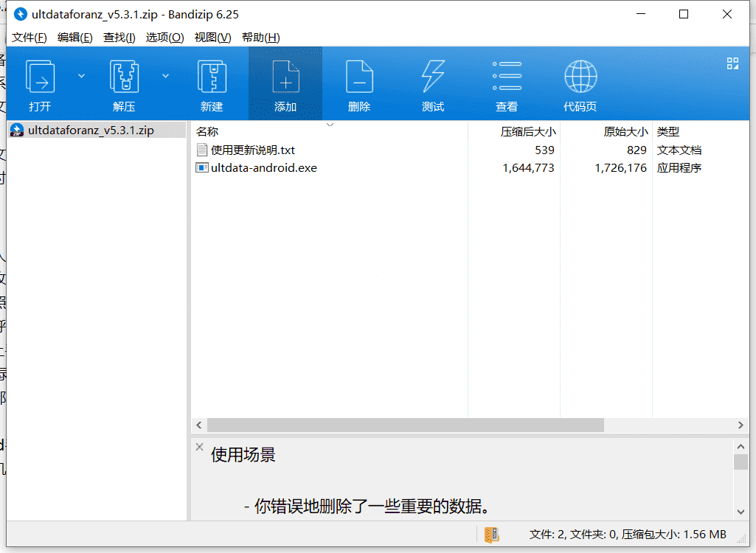Click the comment pane vertical scrollbar thumb

tap(741, 462)
